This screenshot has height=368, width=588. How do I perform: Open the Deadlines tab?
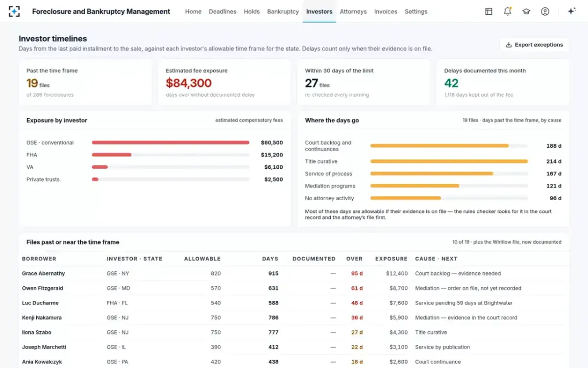click(x=222, y=11)
